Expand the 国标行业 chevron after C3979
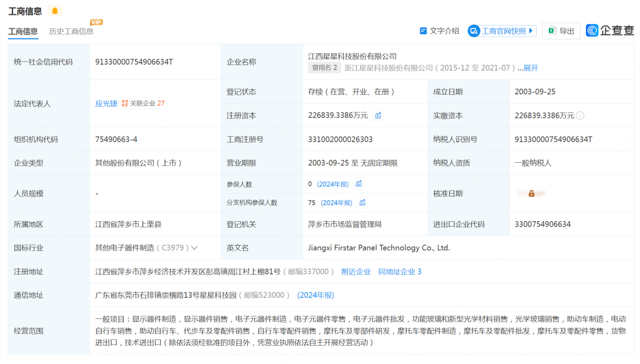640x364 pixels. click(x=194, y=248)
